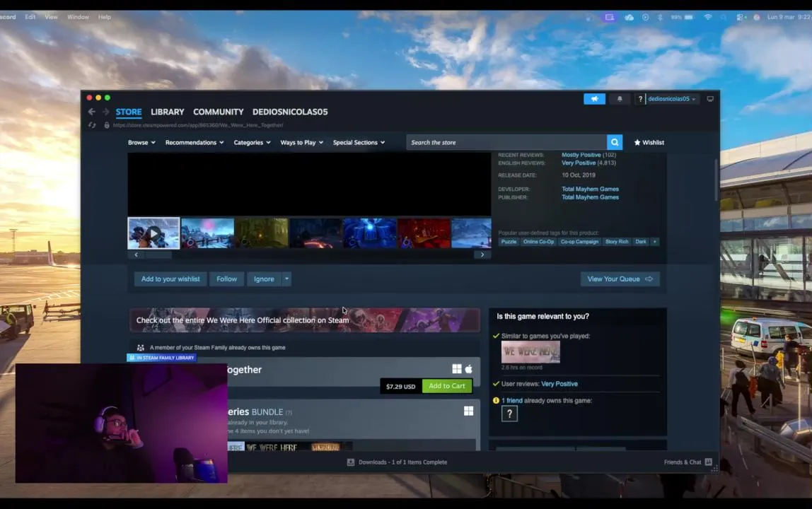Expand the Recommendations menu
Image resolution: width=812 pixels, height=509 pixels.
coord(195,142)
